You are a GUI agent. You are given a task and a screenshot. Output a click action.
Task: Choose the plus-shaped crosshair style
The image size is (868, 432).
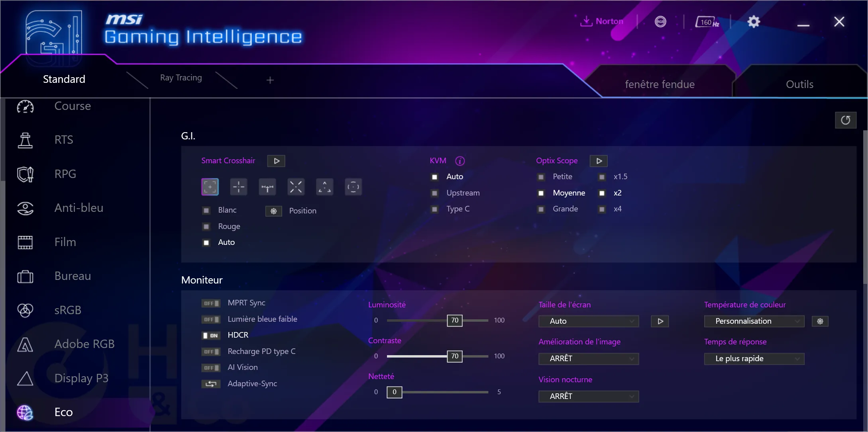coord(239,187)
